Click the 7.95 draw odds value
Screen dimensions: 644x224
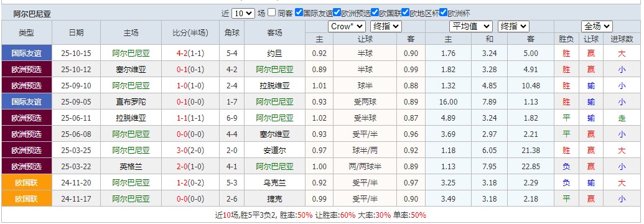tap(489, 167)
